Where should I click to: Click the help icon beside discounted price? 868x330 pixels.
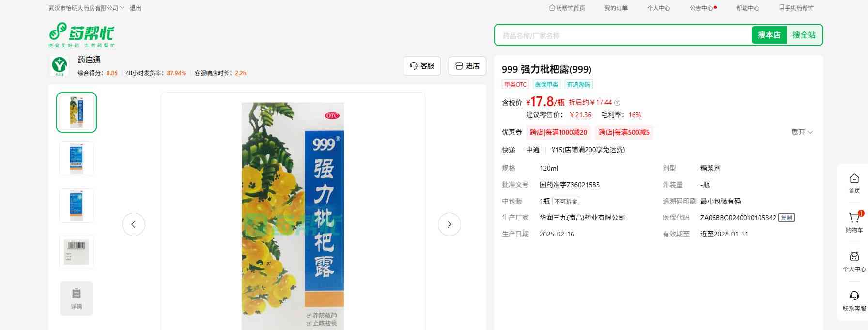pyautogui.click(x=617, y=103)
